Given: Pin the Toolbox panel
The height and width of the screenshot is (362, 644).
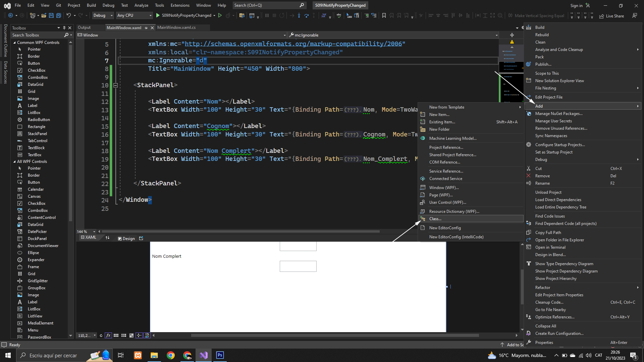Looking at the screenshot, I should coord(64,28).
